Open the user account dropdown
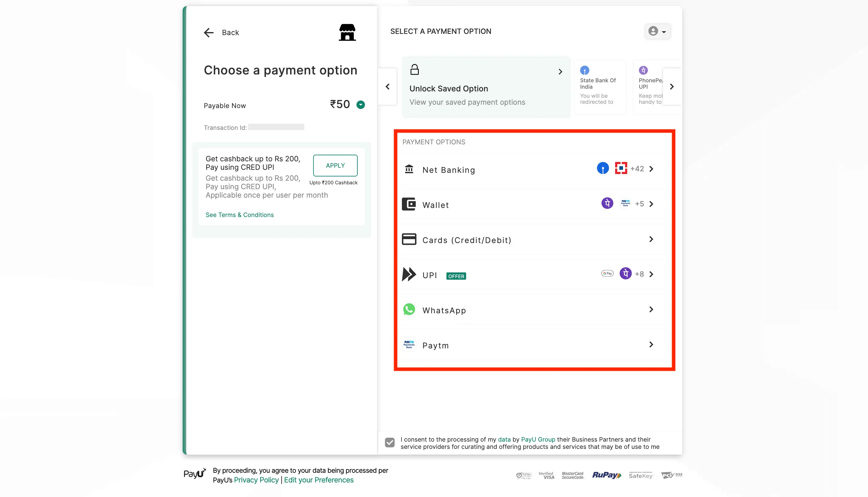 click(x=657, y=31)
